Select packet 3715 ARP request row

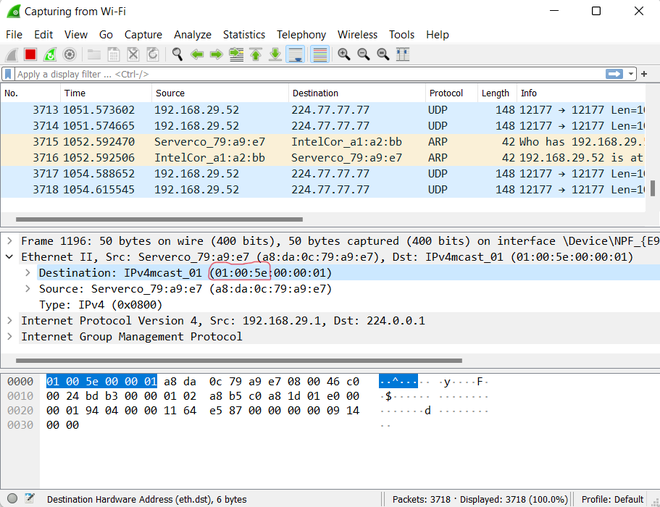[x=323, y=142]
